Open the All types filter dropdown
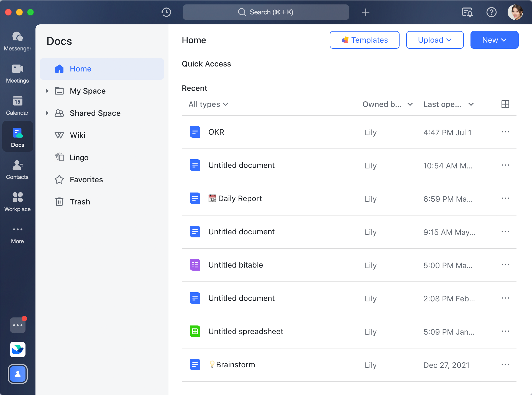Image resolution: width=532 pixels, height=395 pixels. [208, 104]
